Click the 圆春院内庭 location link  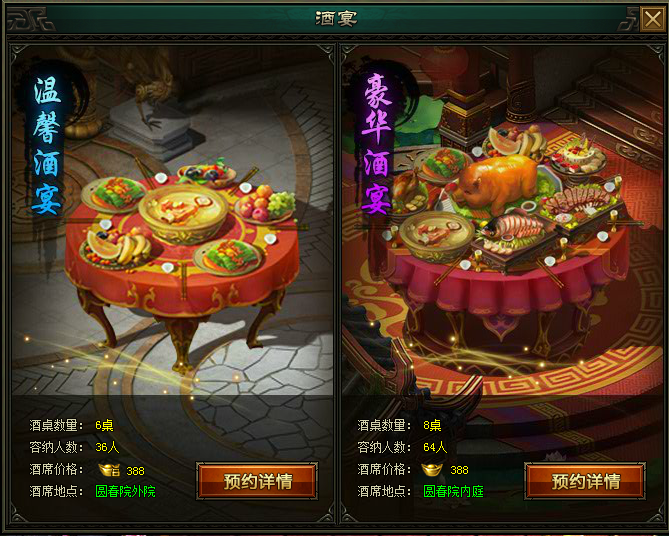pyautogui.click(x=453, y=491)
